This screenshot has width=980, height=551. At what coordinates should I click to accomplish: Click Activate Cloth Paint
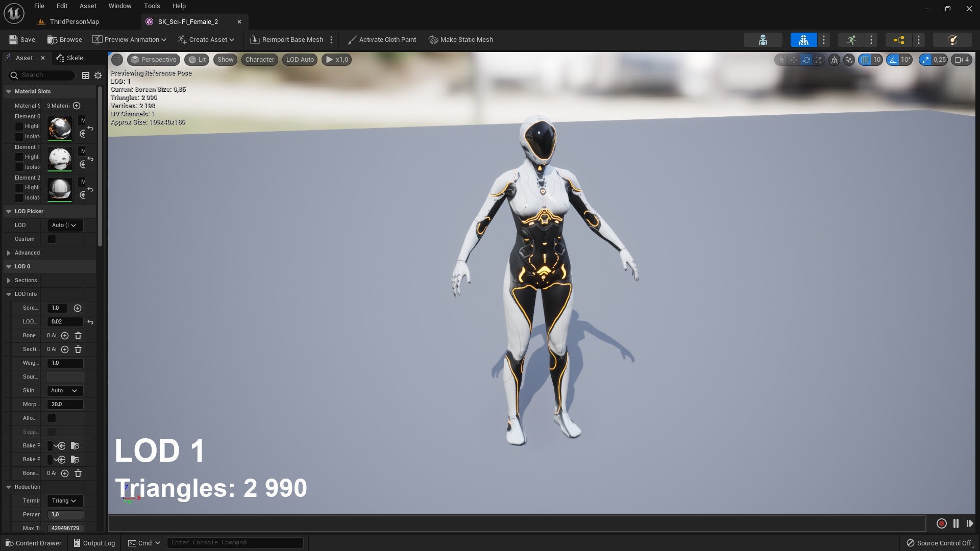[x=382, y=40]
